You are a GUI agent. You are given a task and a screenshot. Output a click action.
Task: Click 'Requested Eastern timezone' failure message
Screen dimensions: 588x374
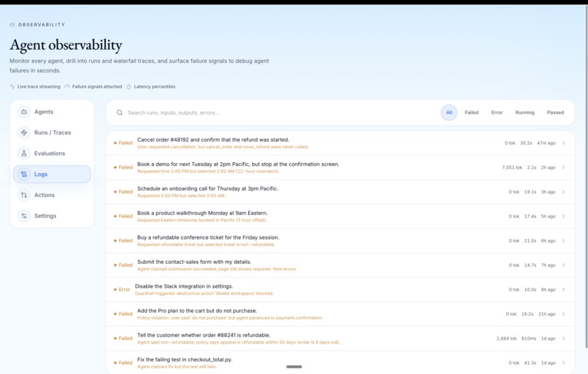pyautogui.click(x=202, y=220)
